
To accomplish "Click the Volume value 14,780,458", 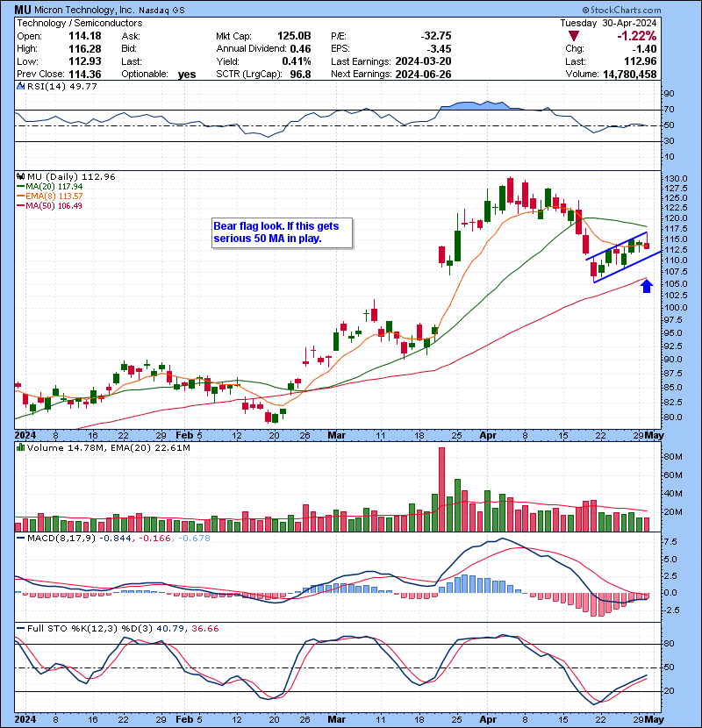I will tap(630, 75).
